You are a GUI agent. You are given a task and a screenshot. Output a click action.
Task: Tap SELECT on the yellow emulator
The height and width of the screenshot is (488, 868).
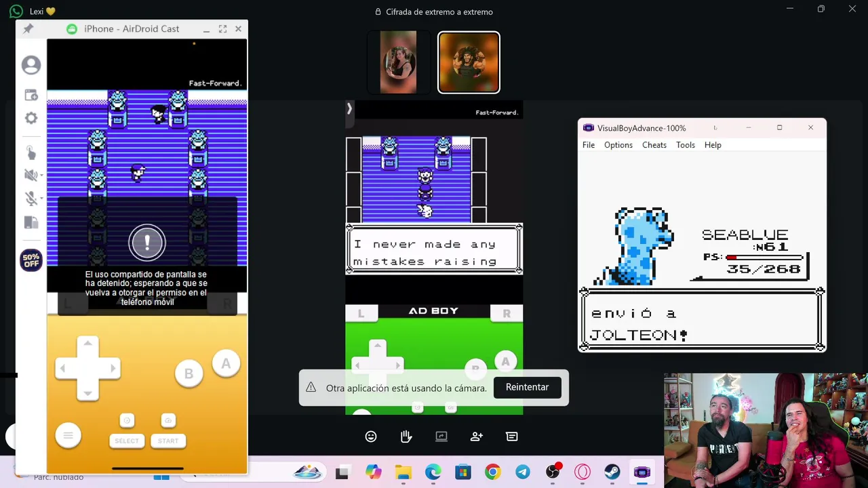point(127,441)
